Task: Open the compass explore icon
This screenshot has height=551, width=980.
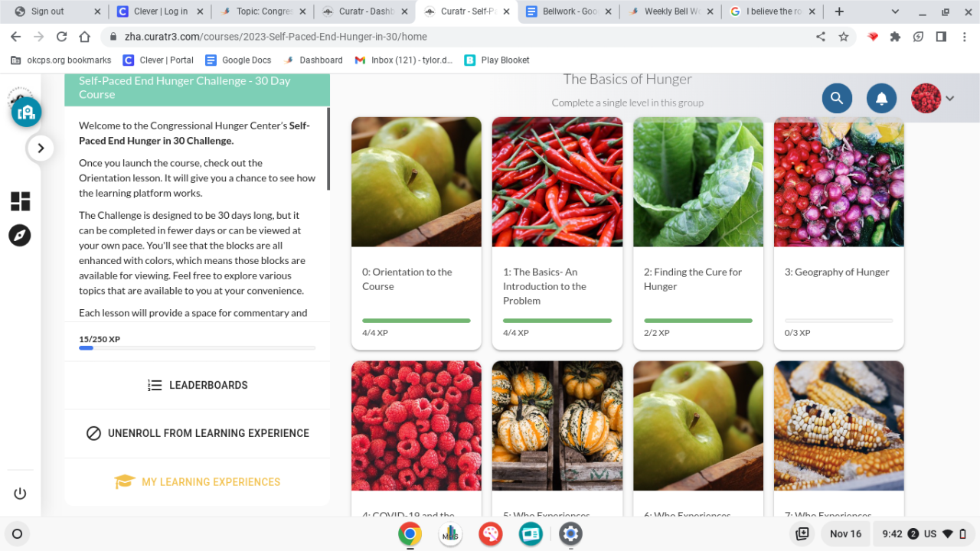Action: 20,235
